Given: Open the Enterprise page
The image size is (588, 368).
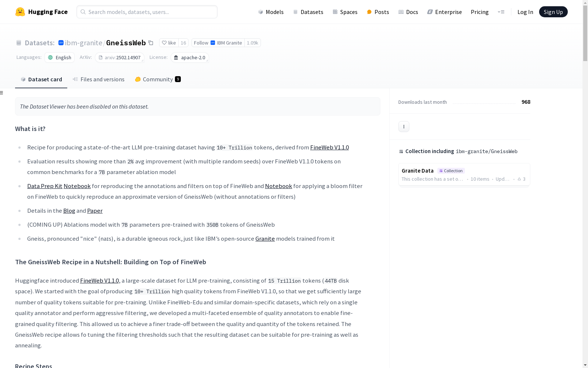Looking at the screenshot, I should coord(444,12).
